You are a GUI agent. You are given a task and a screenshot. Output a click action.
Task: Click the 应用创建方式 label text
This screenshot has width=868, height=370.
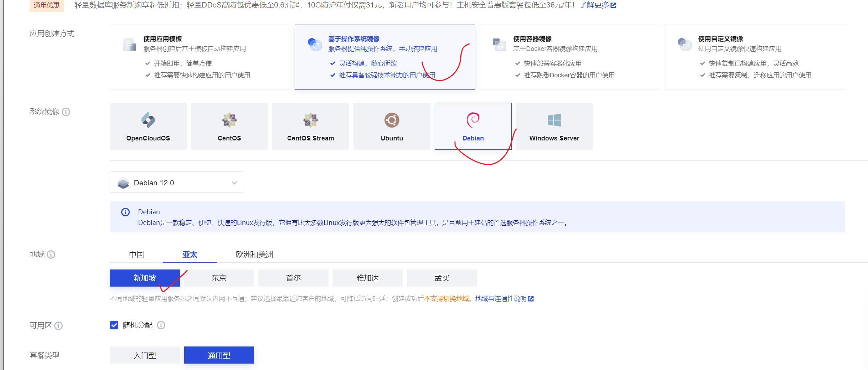[x=52, y=34]
